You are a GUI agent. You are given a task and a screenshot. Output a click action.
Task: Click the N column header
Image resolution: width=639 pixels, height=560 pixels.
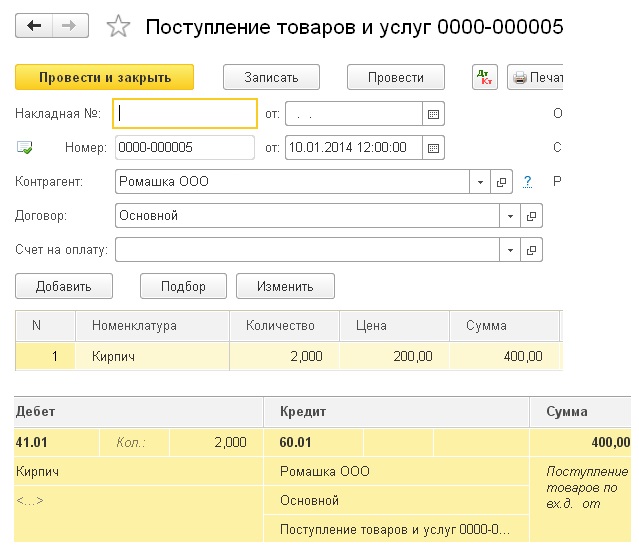click(x=45, y=326)
